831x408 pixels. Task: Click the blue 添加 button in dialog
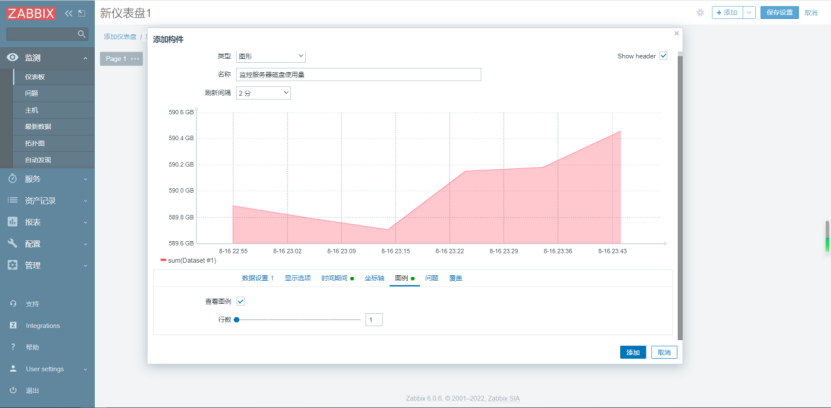click(x=633, y=352)
